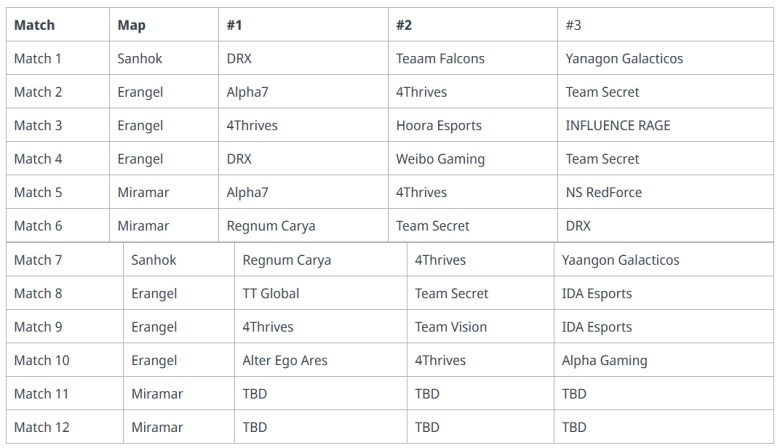Select the "Match 12" row label

click(x=42, y=427)
